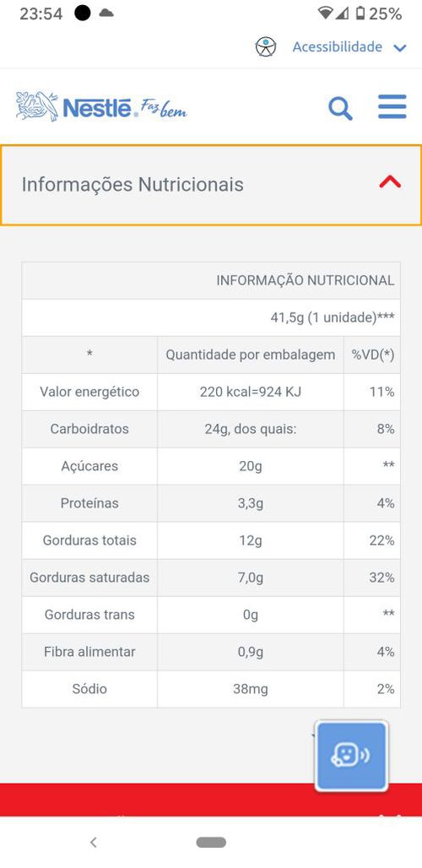Open the search magnifier icon

[340, 108]
